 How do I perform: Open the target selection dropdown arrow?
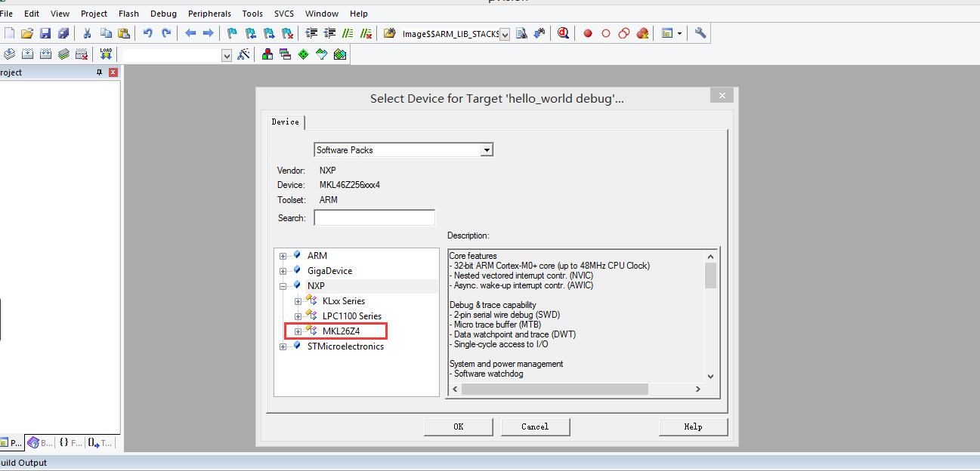[x=227, y=56]
